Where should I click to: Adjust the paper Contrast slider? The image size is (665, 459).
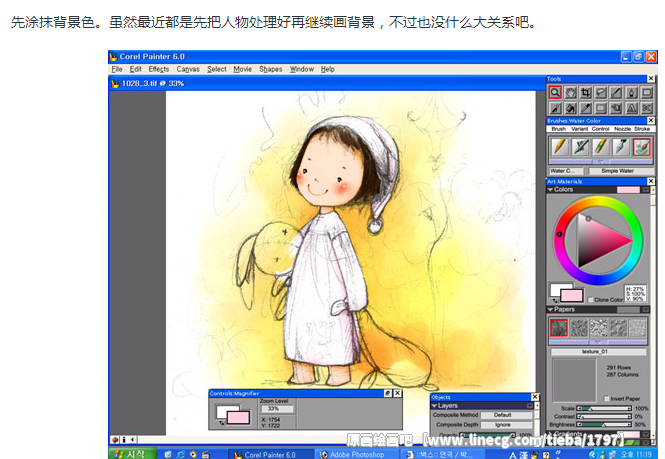[604, 417]
